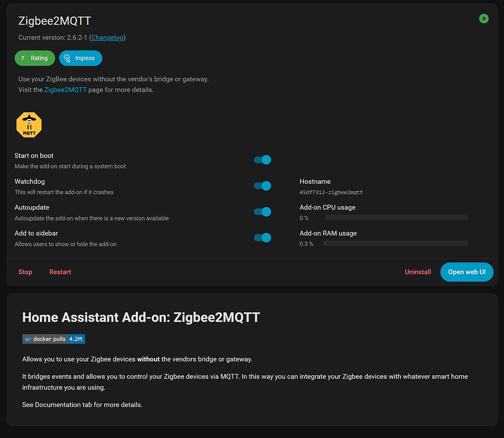The image size is (504, 438).
Task: Open web UI button
Action: pos(467,272)
